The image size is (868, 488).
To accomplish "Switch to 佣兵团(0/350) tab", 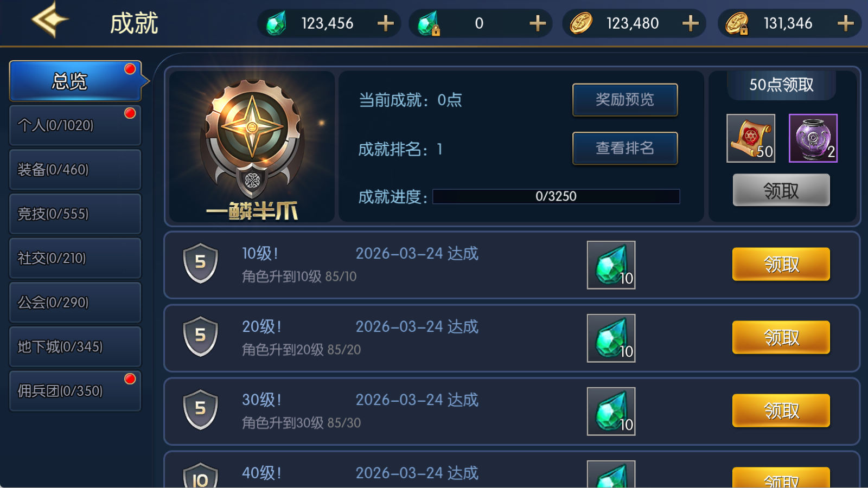I will (75, 391).
